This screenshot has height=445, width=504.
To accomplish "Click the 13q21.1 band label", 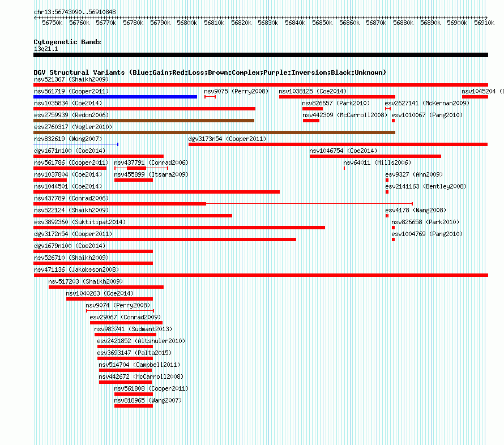I will point(46,49).
